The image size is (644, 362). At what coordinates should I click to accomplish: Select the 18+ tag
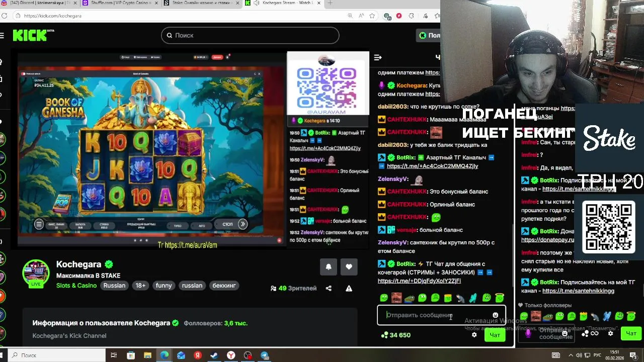point(140,286)
